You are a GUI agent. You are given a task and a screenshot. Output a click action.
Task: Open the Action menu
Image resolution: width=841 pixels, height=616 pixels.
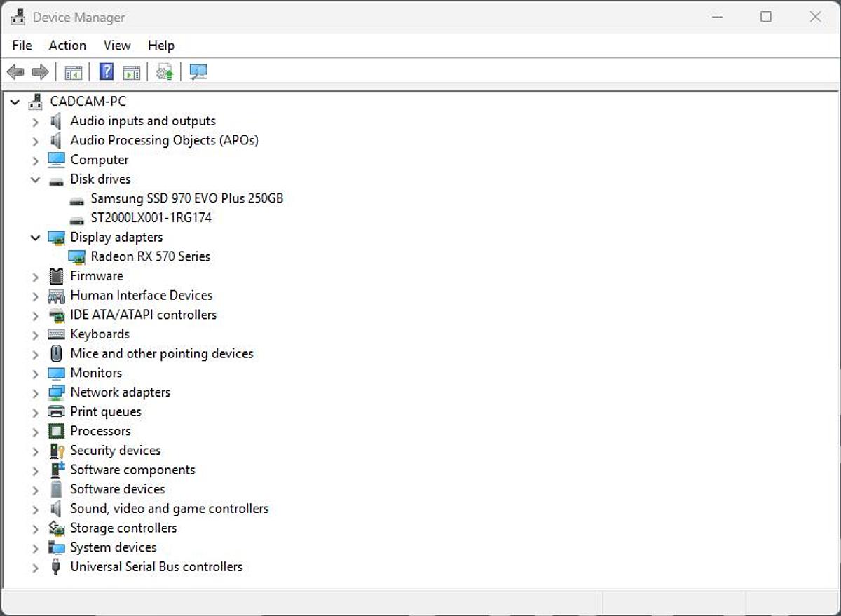tap(67, 45)
